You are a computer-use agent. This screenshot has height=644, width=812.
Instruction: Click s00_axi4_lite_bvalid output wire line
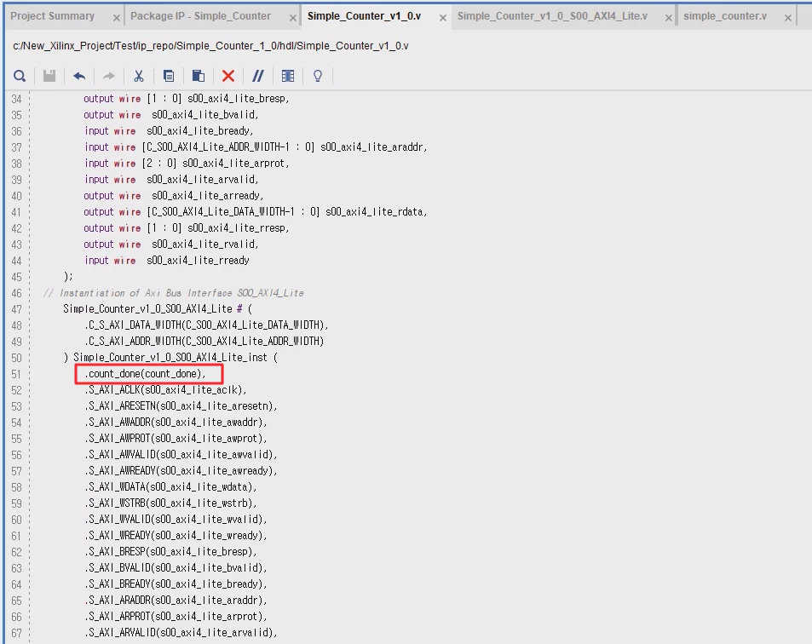pyautogui.click(x=171, y=114)
